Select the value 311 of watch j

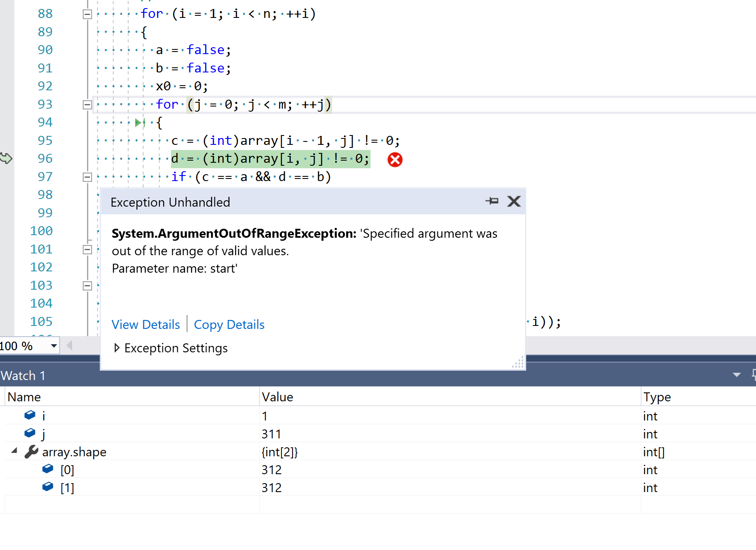271,434
